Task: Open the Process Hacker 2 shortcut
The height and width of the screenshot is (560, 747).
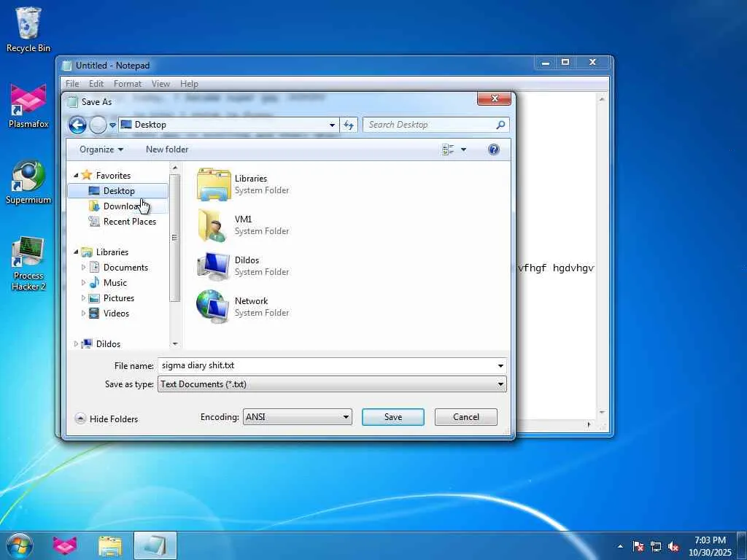Action: 28,262
